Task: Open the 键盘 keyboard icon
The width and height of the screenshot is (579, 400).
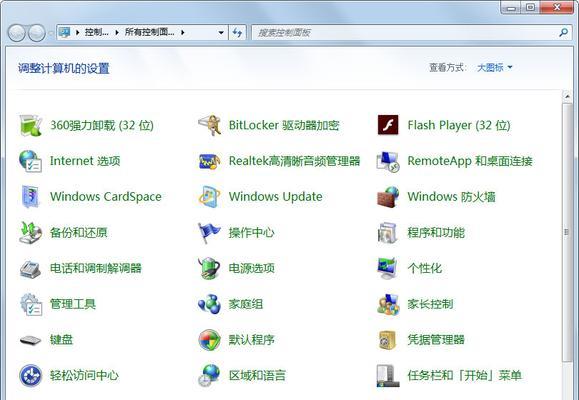Action: (31, 339)
